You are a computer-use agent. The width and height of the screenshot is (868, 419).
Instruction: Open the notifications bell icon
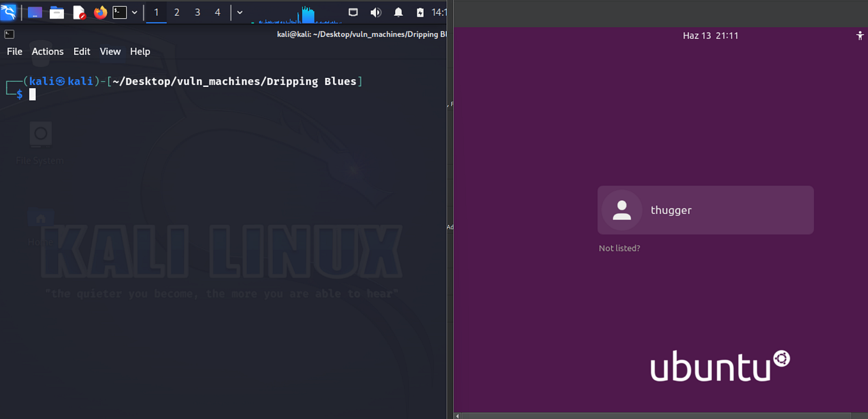pyautogui.click(x=398, y=12)
